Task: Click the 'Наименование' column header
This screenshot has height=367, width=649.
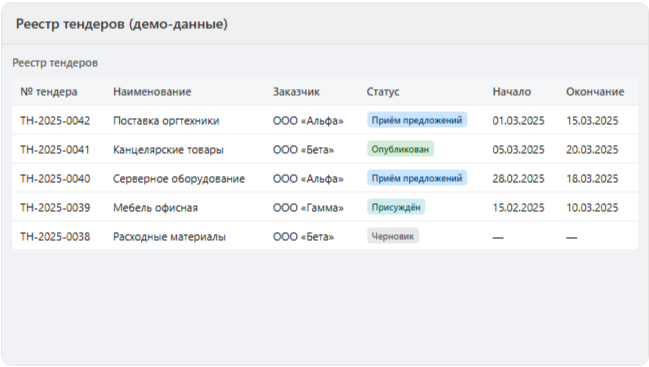Action: [x=152, y=92]
